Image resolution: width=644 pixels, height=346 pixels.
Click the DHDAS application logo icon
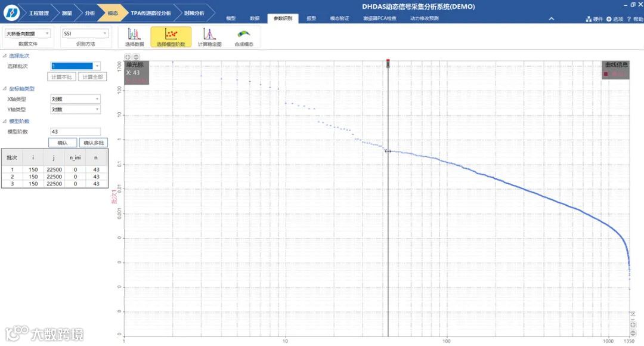click(x=11, y=13)
